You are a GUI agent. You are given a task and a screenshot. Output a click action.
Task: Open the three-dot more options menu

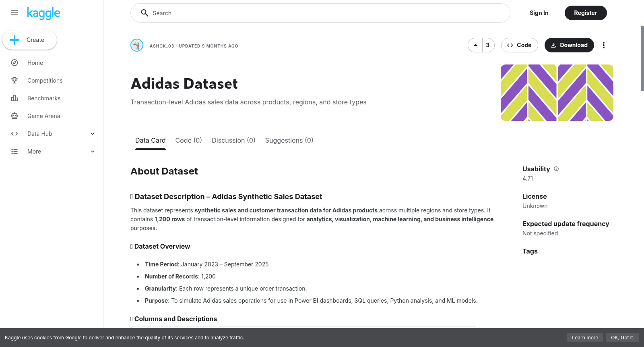click(x=603, y=45)
